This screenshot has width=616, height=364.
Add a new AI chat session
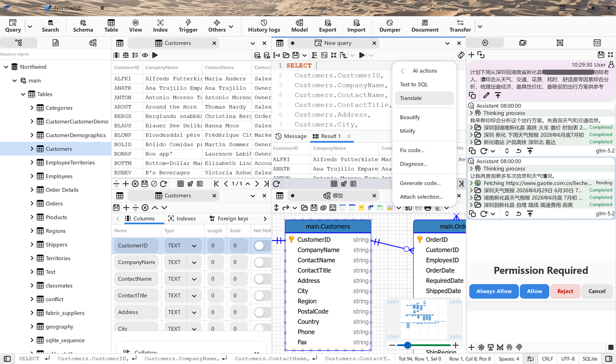[x=471, y=55]
